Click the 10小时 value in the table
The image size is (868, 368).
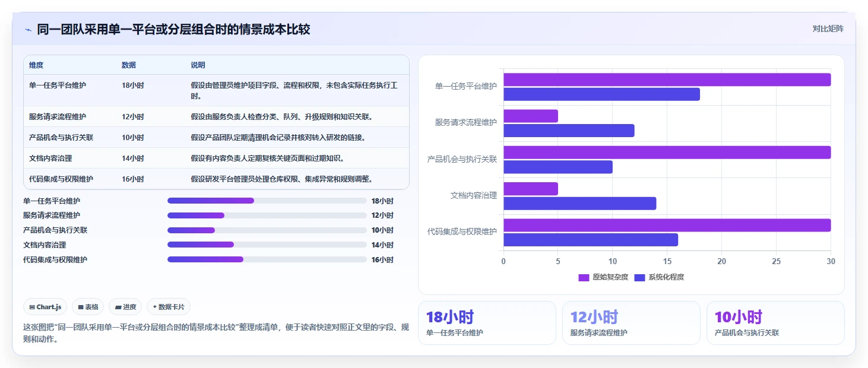coord(133,137)
